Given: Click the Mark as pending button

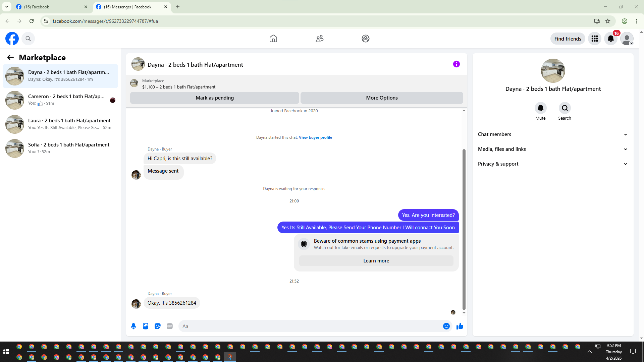Looking at the screenshot, I should coord(215,98).
